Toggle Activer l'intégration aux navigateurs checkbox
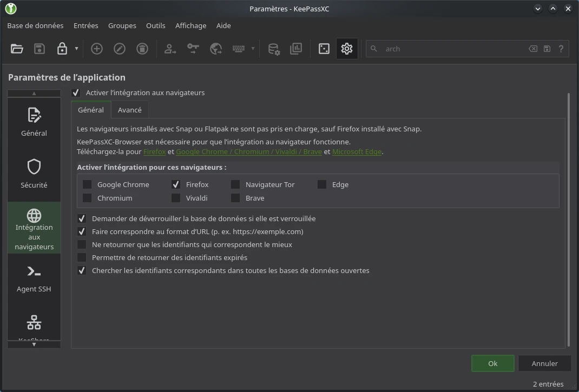This screenshot has width=579, height=392. [x=76, y=92]
